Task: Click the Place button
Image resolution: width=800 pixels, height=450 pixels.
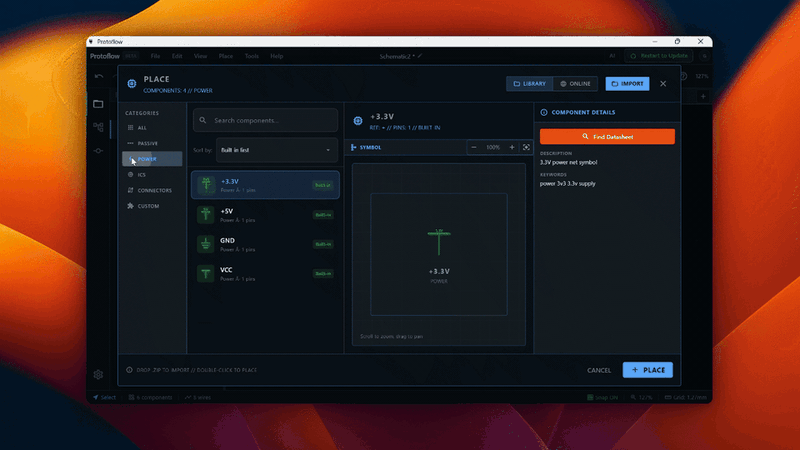Action: (648, 370)
